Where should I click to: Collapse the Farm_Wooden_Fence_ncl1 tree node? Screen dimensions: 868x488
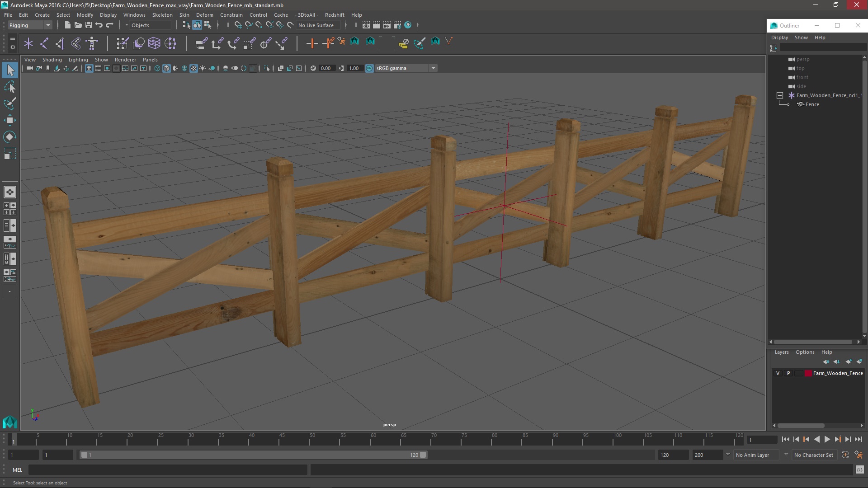click(x=780, y=95)
